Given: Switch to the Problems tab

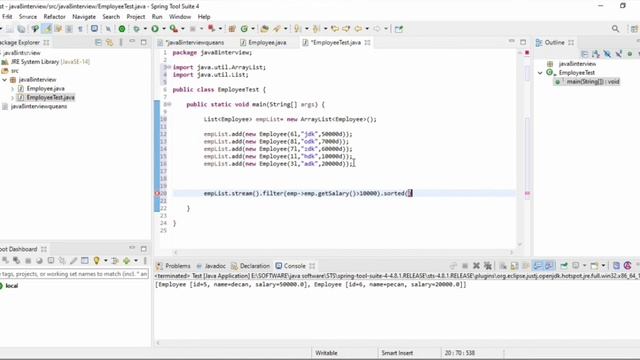Looking at the screenshot, I should coord(173,266).
